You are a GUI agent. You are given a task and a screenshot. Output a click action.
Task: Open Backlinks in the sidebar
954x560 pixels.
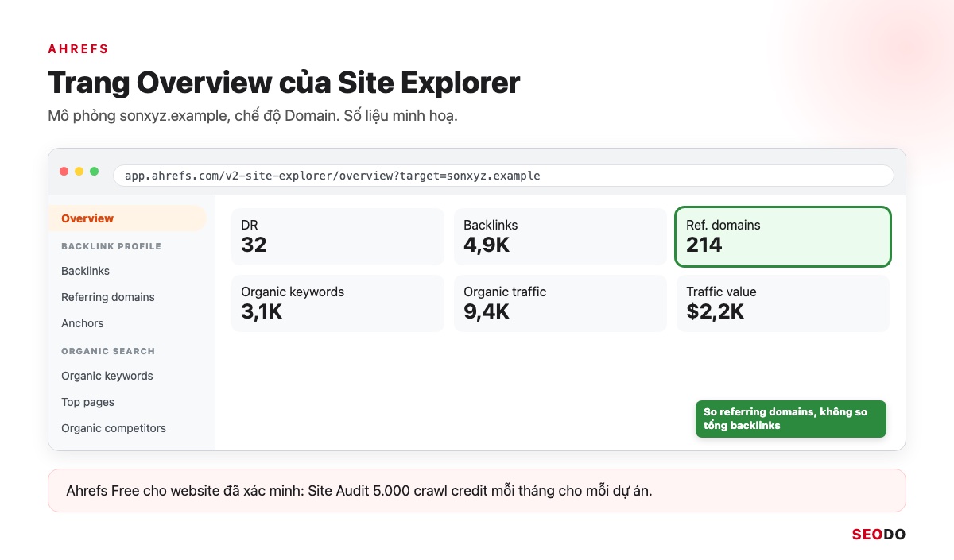point(85,271)
